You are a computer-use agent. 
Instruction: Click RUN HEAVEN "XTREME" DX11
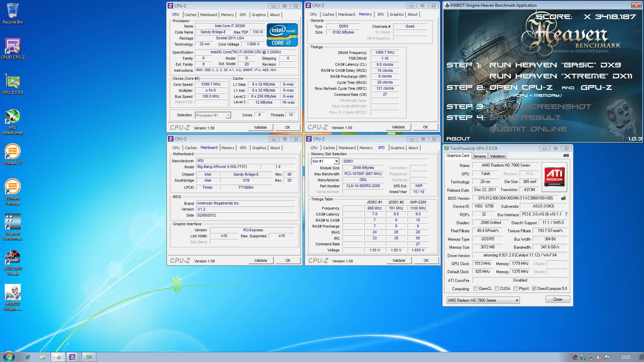(561, 76)
